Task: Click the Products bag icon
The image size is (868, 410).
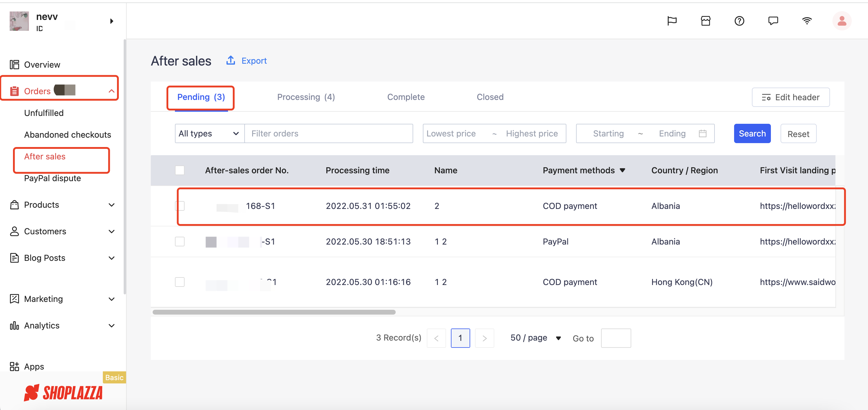Action: point(14,205)
